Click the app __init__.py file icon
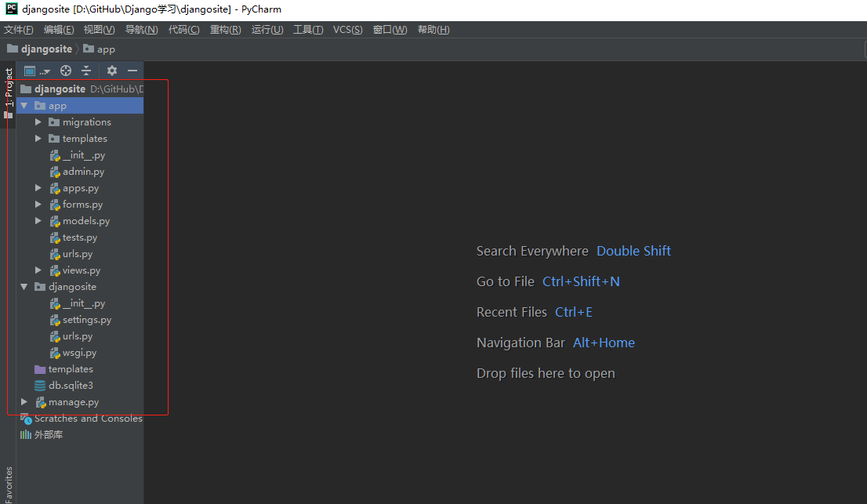The image size is (867, 504). point(55,155)
